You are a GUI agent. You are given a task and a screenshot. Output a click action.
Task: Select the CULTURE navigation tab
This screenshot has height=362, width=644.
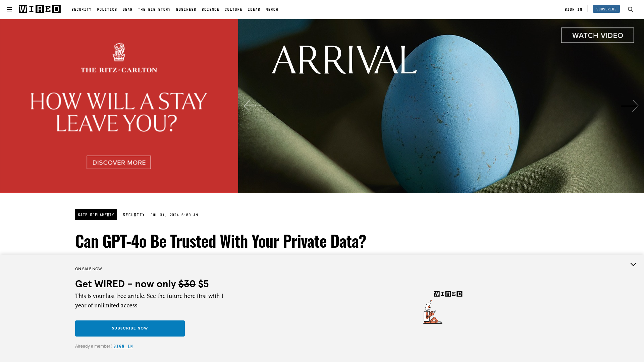(233, 9)
